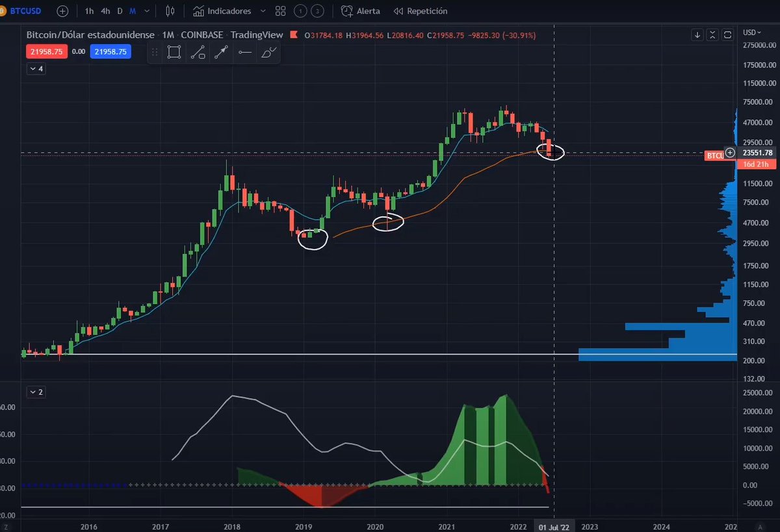Collapse the 2 indicators legend in lower pane
Image resolution: width=780 pixels, height=532 pixels.
point(36,392)
